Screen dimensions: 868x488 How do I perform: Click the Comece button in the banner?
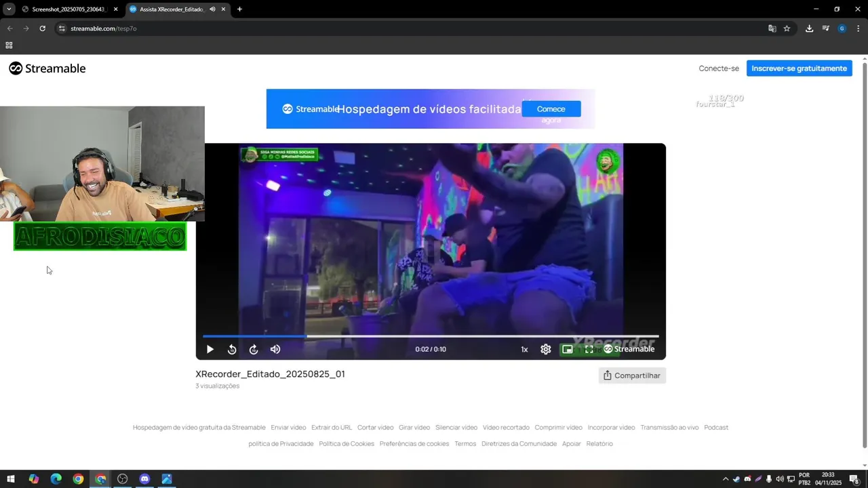551,109
